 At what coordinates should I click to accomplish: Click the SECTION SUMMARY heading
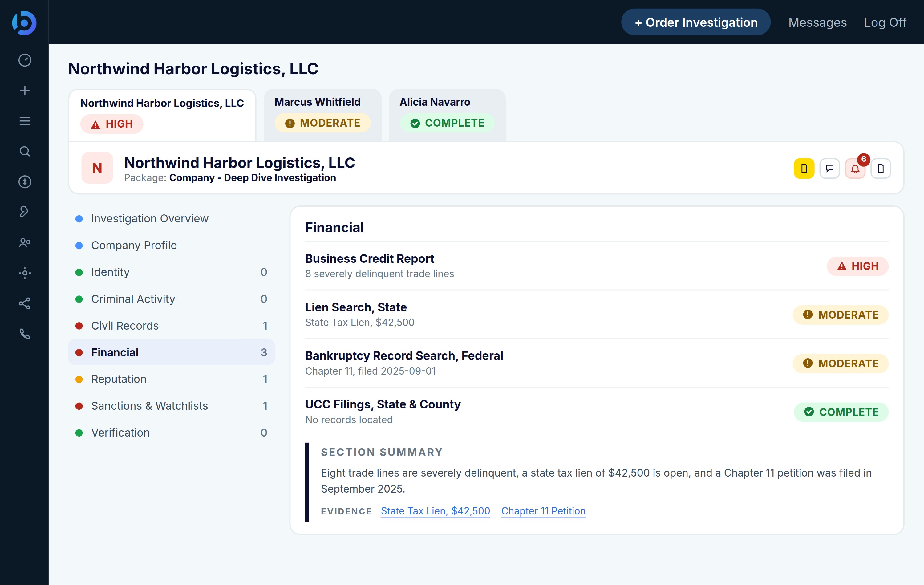click(x=382, y=452)
